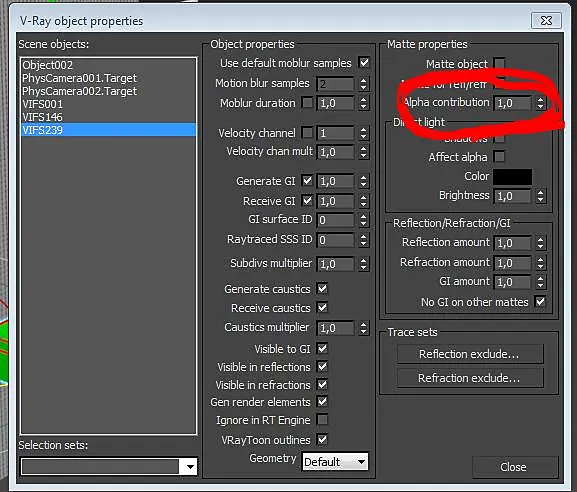Viewport: 577px width, 492px height.
Task: Click the Reflection amount field
Action: coord(513,243)
